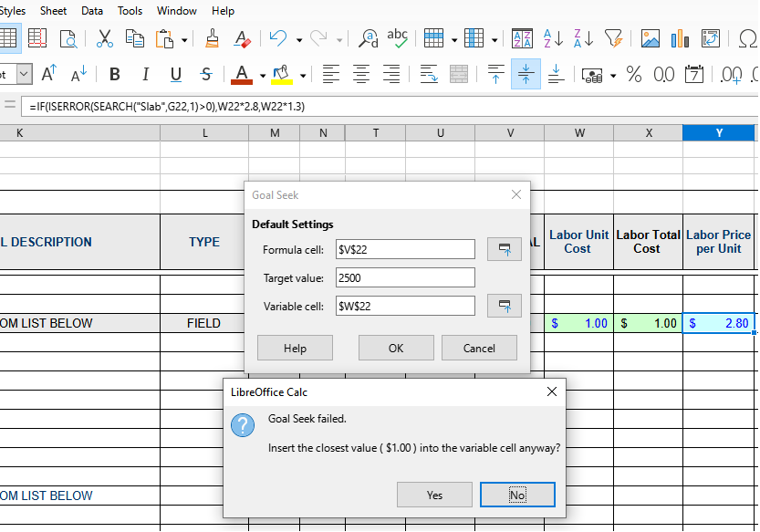This screenshot has height=532, width=760.
Task: Toggle Align Top
Action: [x=495, y=74]
